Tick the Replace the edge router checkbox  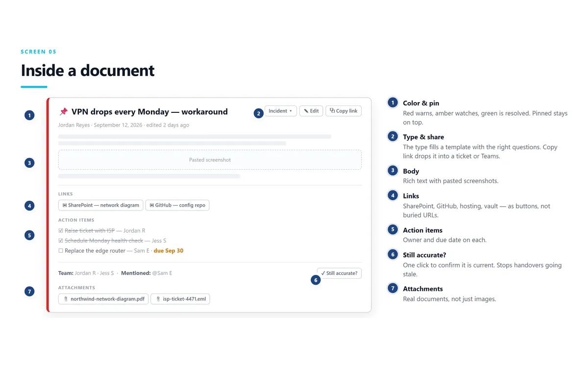(x=61, y=251)
